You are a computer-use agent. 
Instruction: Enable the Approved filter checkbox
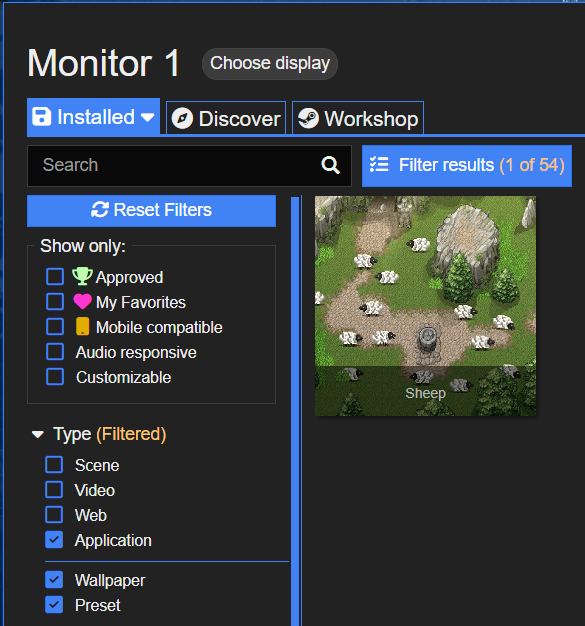click(x=55, y=277)
